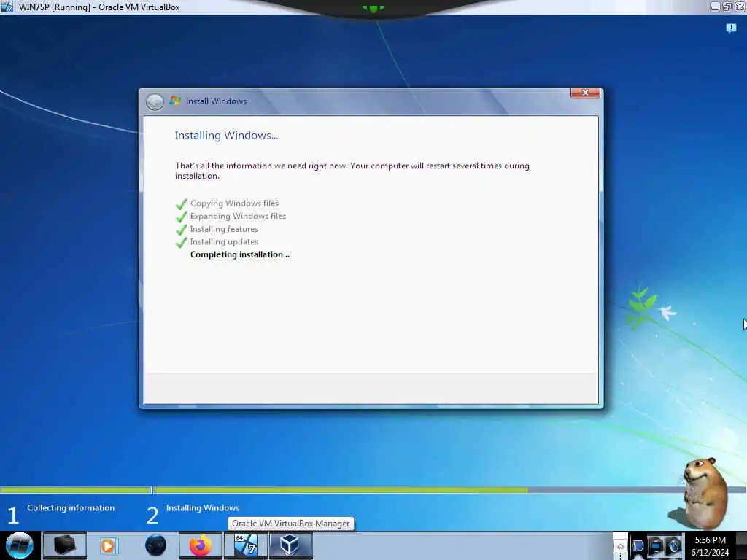Open the Windows Start menu orb
The width and height of the screenshot is (747, 560).
point(20,545)
